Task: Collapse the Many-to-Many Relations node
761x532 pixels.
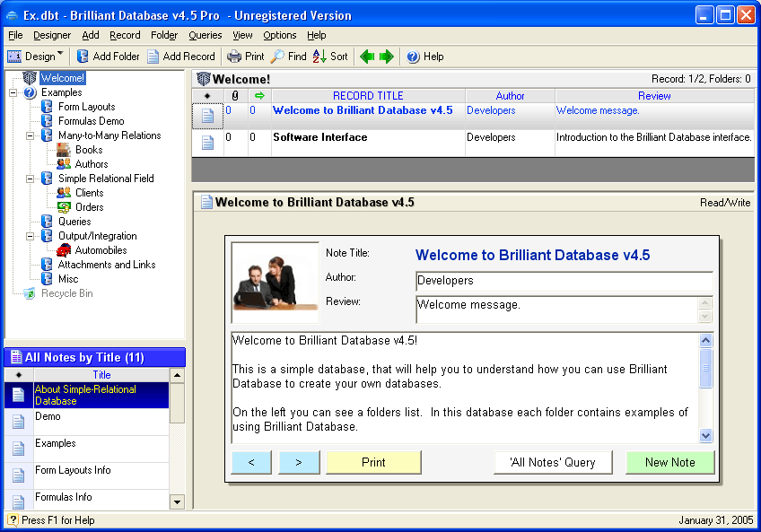Action: pos(31,135)
